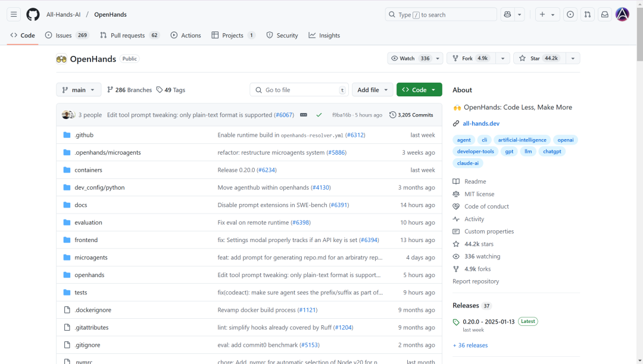View the green check status of latest commit
Image resolution: width=643 pixels, height=364 pixels.
click(x=319, y=115)
